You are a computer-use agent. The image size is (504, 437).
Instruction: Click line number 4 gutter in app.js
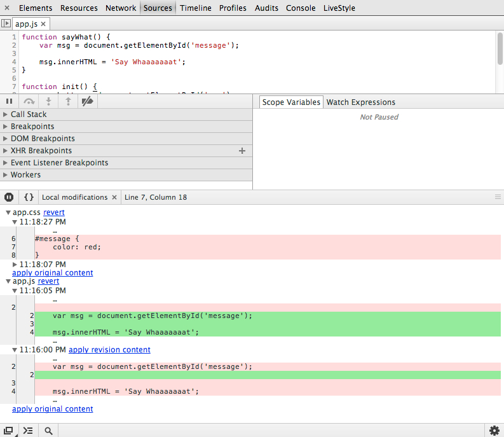[14, 62]
